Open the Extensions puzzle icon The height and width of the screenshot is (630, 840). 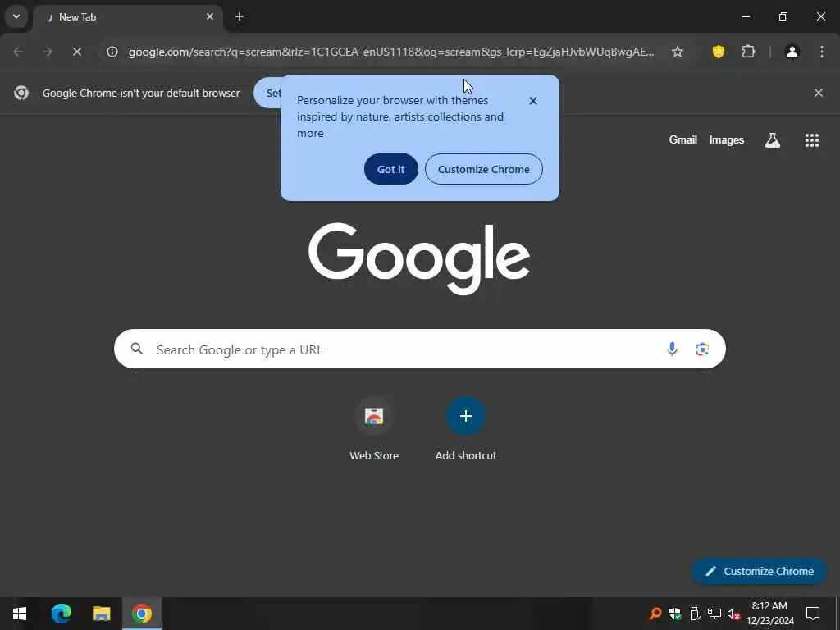(748, 52)
